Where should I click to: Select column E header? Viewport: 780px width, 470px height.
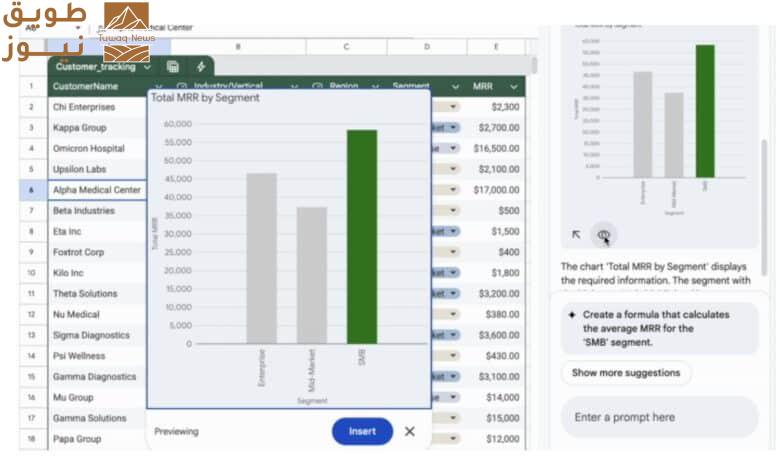click(496, 47)
